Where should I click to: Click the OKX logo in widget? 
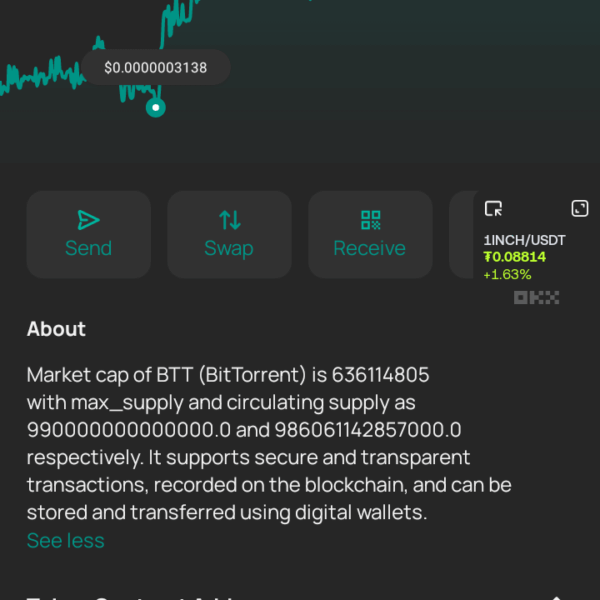(x=536, y=297)
